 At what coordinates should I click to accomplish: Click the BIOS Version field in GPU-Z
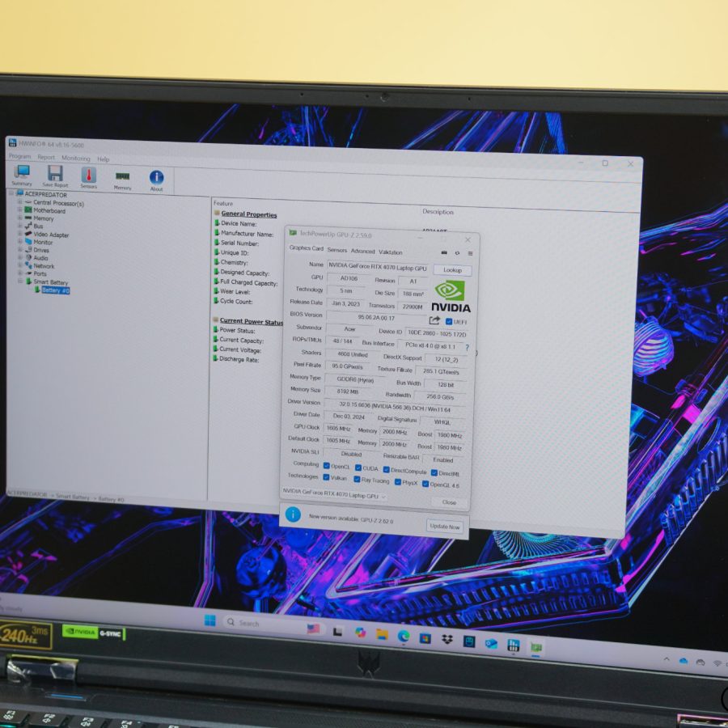coord(376,318)
